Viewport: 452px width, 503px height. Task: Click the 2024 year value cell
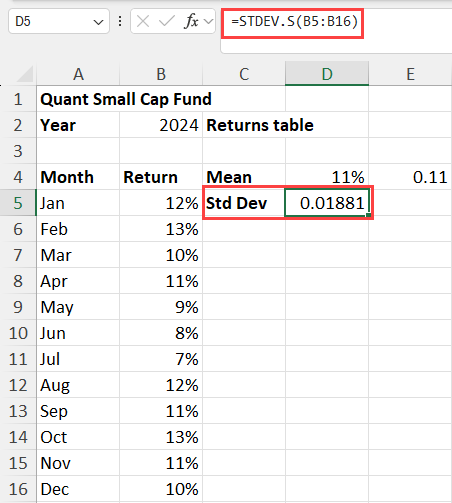click(x=161, y=125)
